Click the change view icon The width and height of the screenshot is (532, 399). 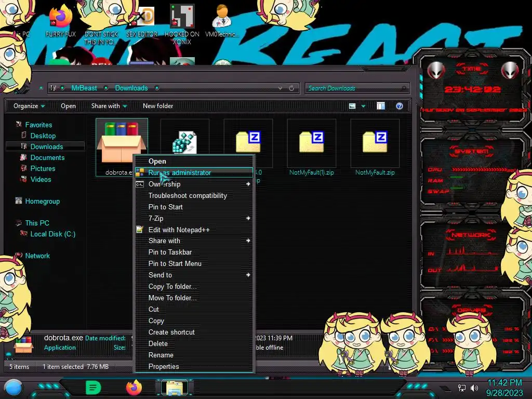(x=352, y=106)
